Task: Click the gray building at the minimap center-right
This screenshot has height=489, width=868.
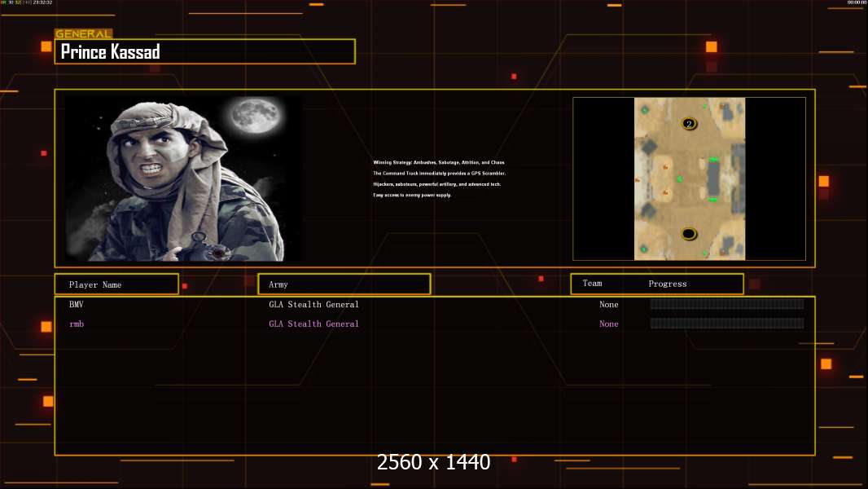Action: [713, 179]
